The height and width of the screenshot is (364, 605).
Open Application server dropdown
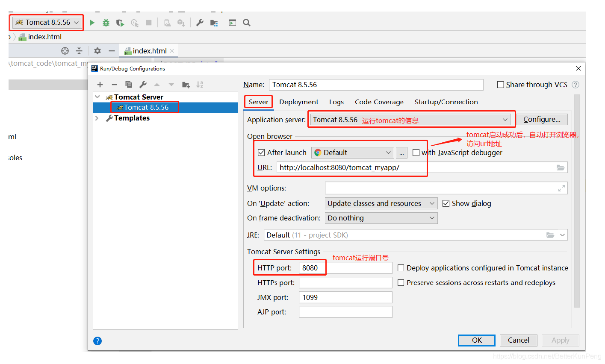point(410,120)
